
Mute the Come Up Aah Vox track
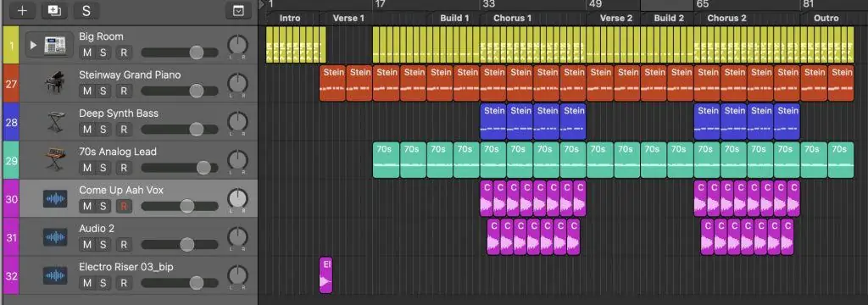coord(87,206)
